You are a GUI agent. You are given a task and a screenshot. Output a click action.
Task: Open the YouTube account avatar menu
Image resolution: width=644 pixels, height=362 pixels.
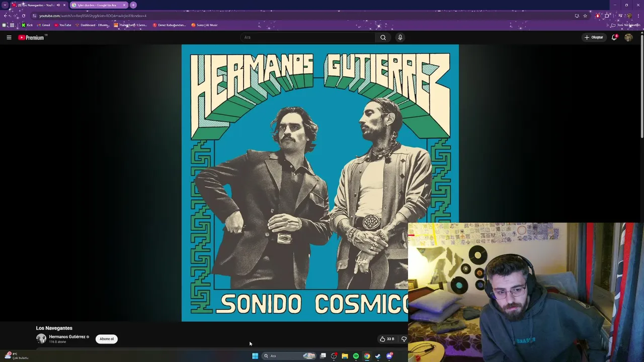pyautogui.click(x=628, y=37)
